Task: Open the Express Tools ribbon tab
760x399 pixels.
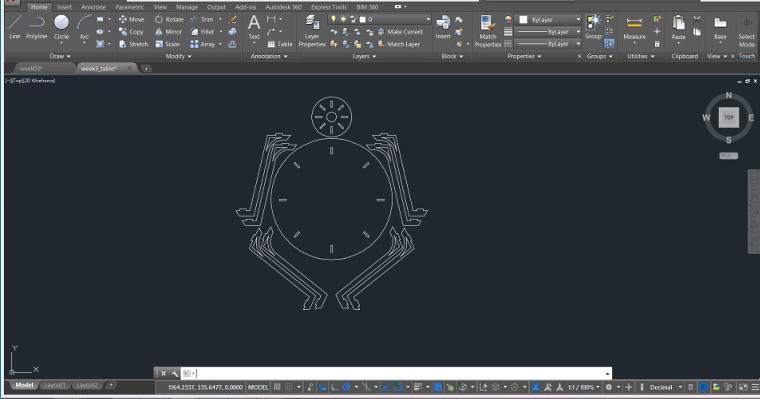Action: point(329,7)
